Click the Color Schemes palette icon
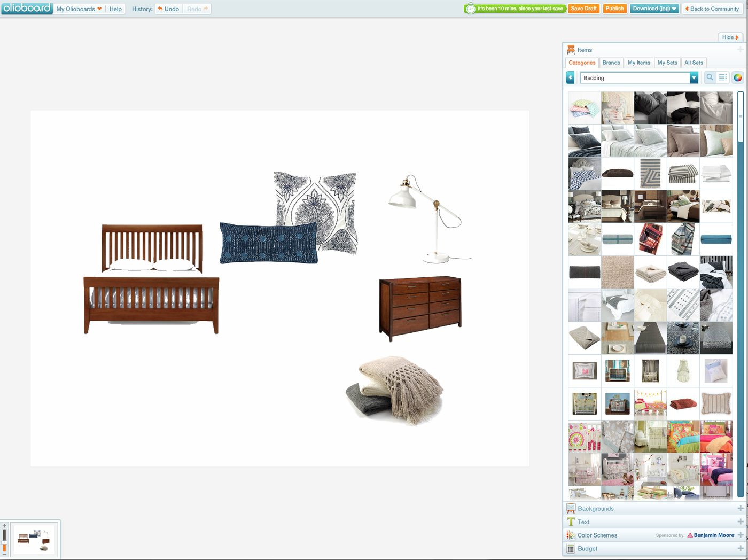748x560 pixels. [x=571, y=535]
